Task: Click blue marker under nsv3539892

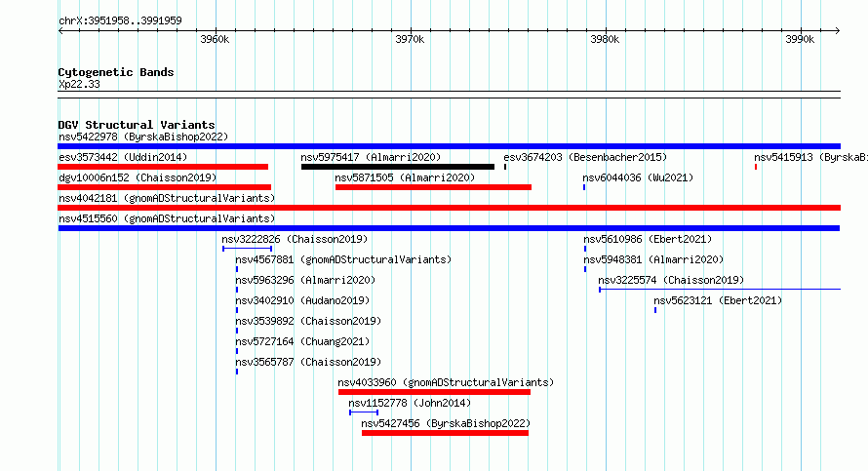Action: pos(237,331)
